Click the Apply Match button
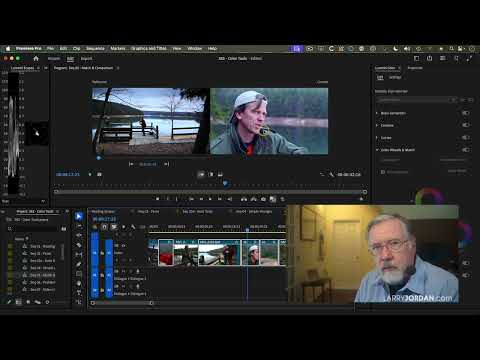The width and height of the screenshot is (480, 360). pos(457,171)
